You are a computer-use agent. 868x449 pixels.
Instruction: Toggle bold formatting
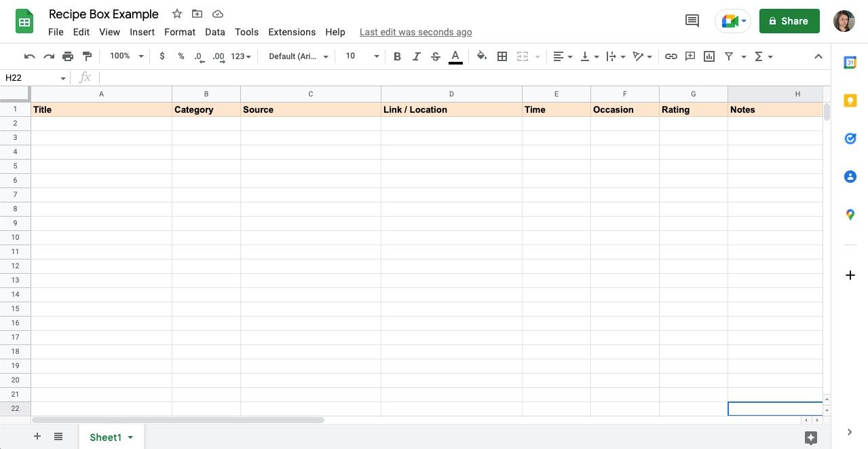click(x=397, y=56)
